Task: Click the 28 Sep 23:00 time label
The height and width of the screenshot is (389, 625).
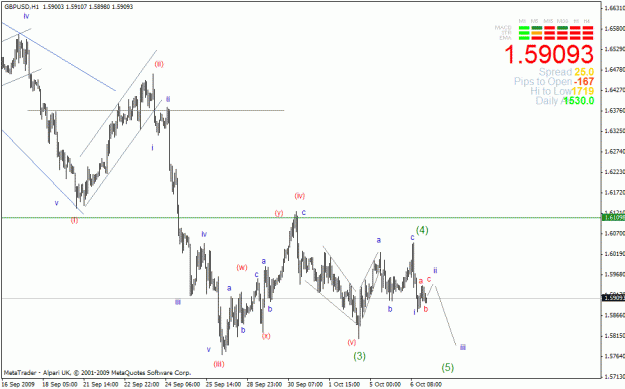Action: point(265,385)
